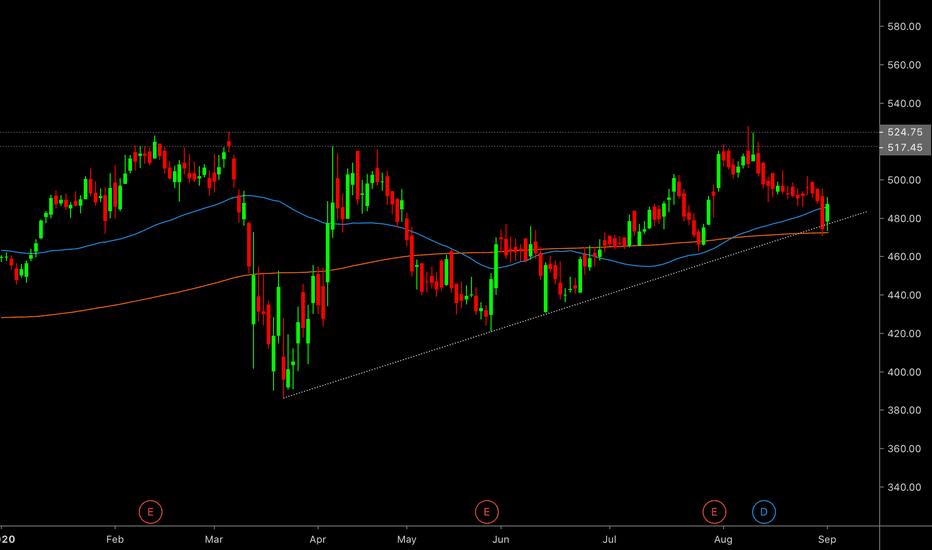This screenshot has height=550, width=932.
Task: Click the May date axis label
Action: [x=407, y=539]
